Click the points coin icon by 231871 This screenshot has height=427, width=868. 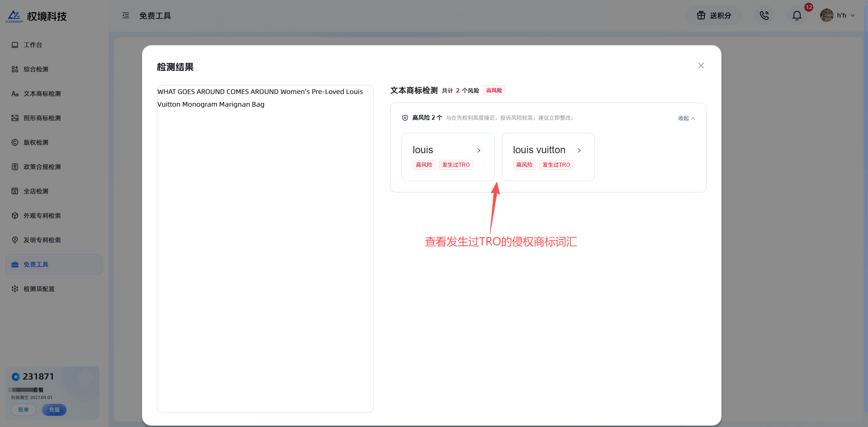tap(16, 376)
